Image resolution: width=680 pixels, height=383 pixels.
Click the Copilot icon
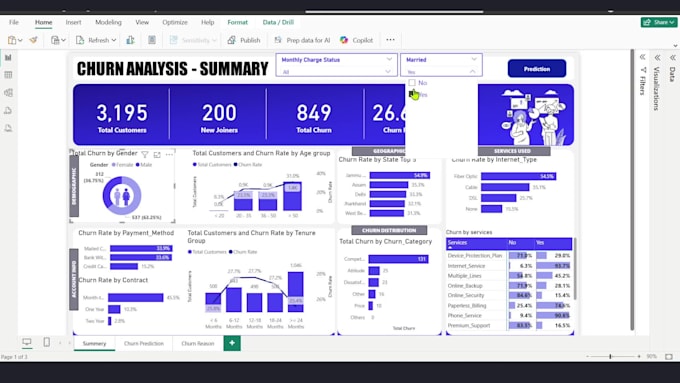click(344, 40)
